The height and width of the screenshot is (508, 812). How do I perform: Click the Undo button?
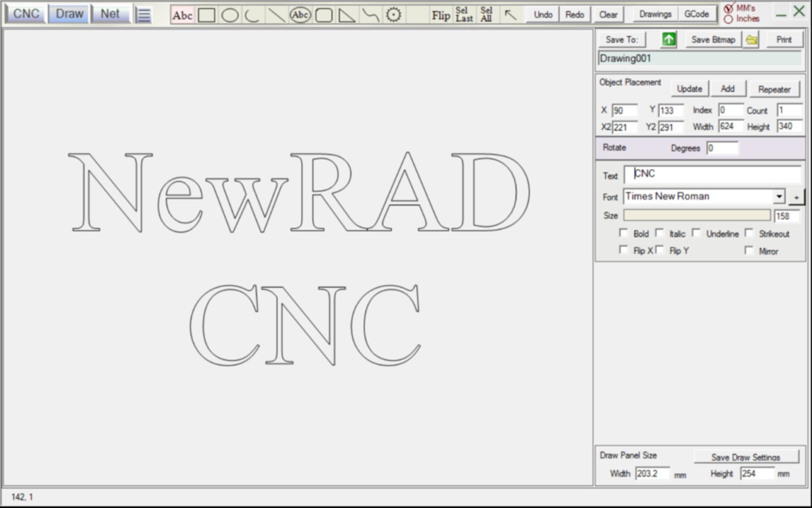[543, 15]
